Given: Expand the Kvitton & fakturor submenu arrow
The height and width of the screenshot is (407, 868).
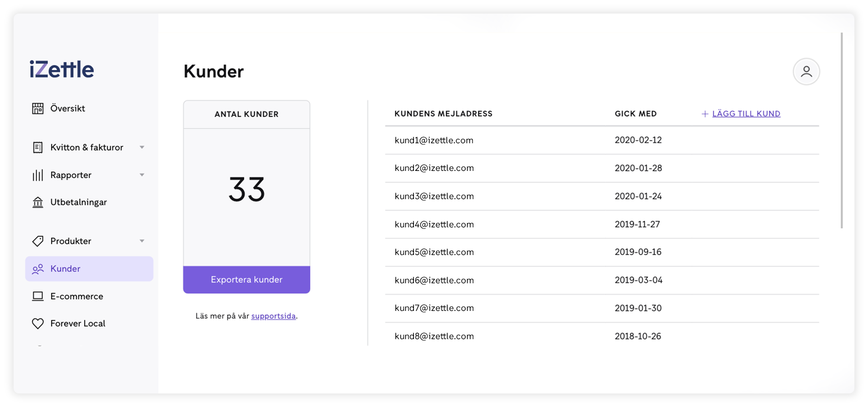Looking at the screenshot, I should tap(142, 148).
